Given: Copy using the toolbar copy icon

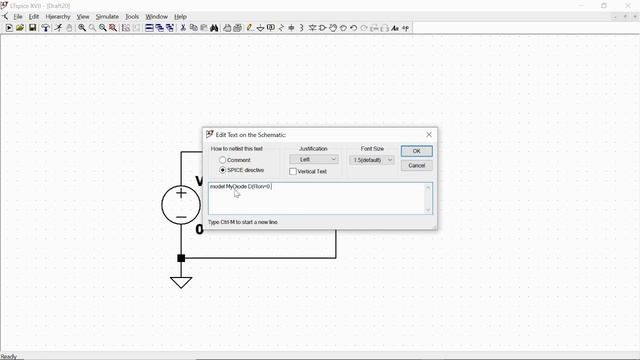Looking at the screenshot, I should 193,28.
